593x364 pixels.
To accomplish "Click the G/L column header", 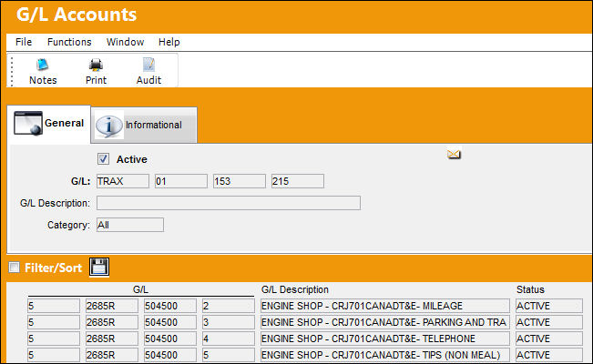I will point(140,289).
